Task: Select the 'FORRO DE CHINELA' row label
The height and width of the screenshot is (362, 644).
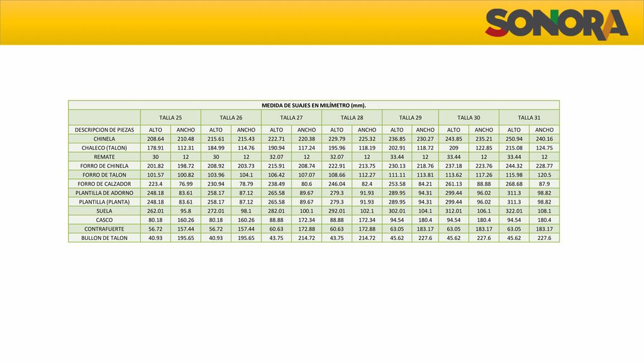Action: [x=104, y=166]
